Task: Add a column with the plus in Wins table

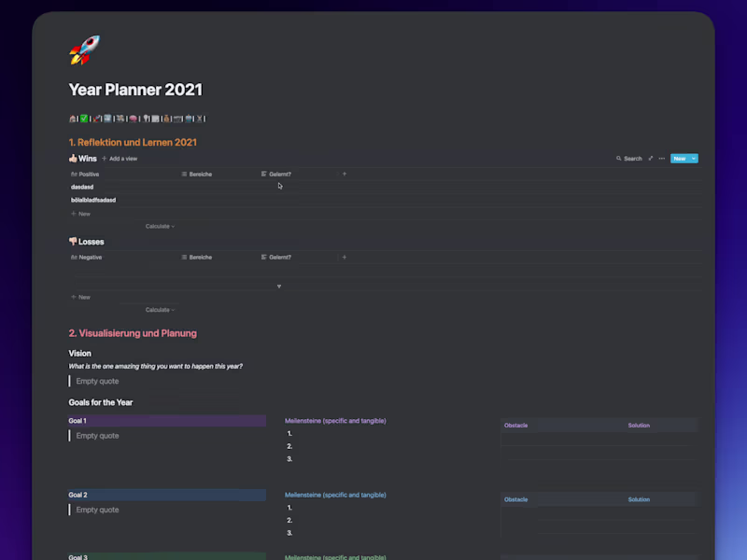Action: coord(345,174)
